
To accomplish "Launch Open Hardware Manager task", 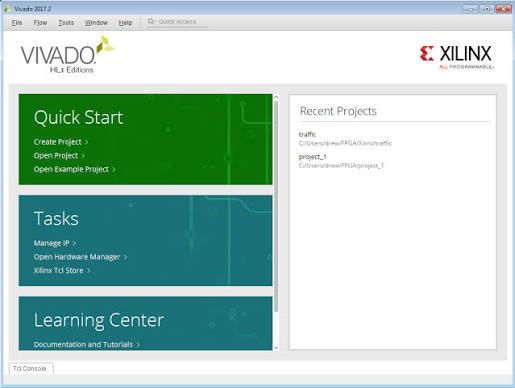I will (x=77, y=257).
